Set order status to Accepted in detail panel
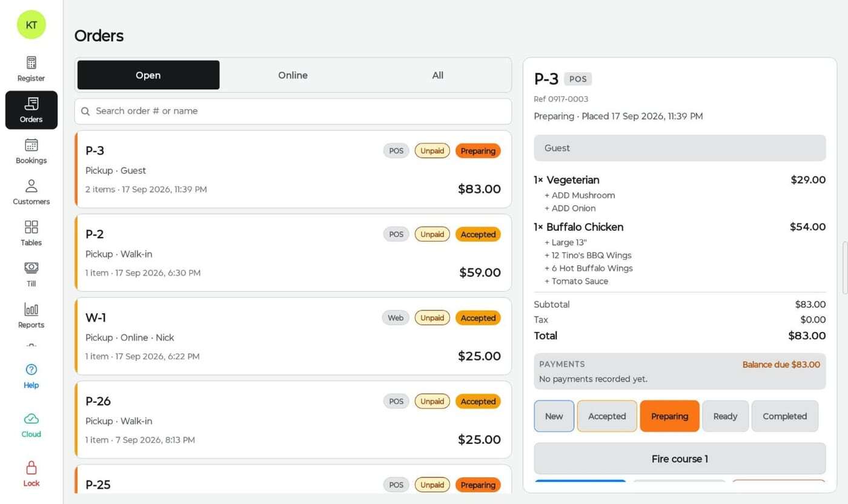 pyautogui.click(x=607, y=416)
